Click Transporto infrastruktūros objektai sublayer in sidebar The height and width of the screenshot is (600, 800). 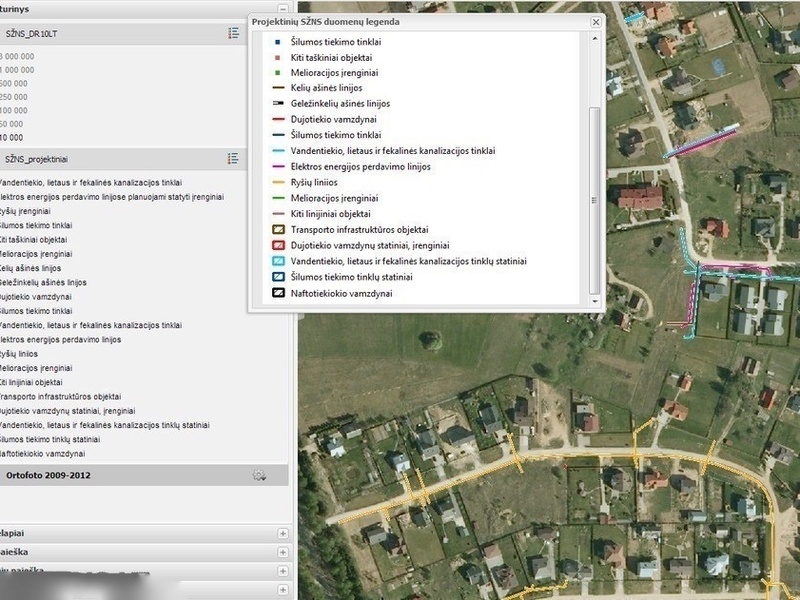tap(60, 397)
